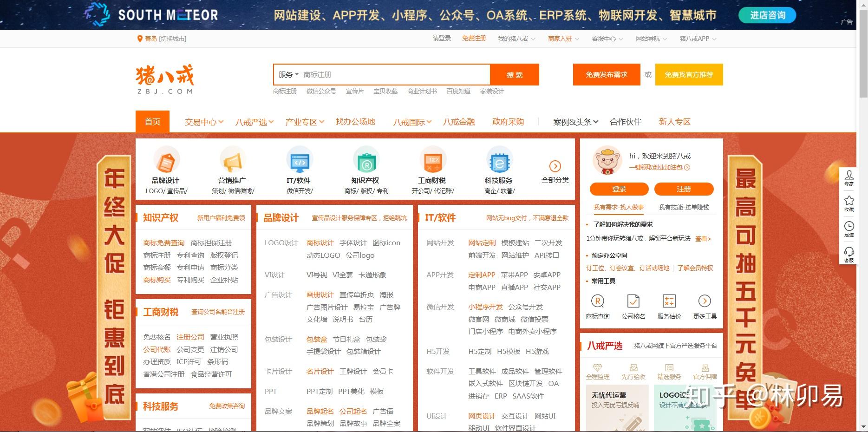
Task: Expand the 商家入驻 menu
Action: click(563, 39)
